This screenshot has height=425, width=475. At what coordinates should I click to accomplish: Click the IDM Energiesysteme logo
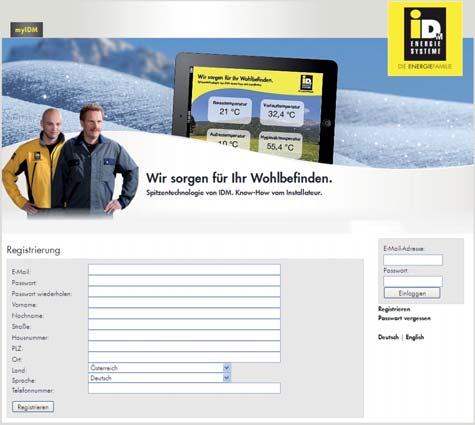(x=425, y=39)
